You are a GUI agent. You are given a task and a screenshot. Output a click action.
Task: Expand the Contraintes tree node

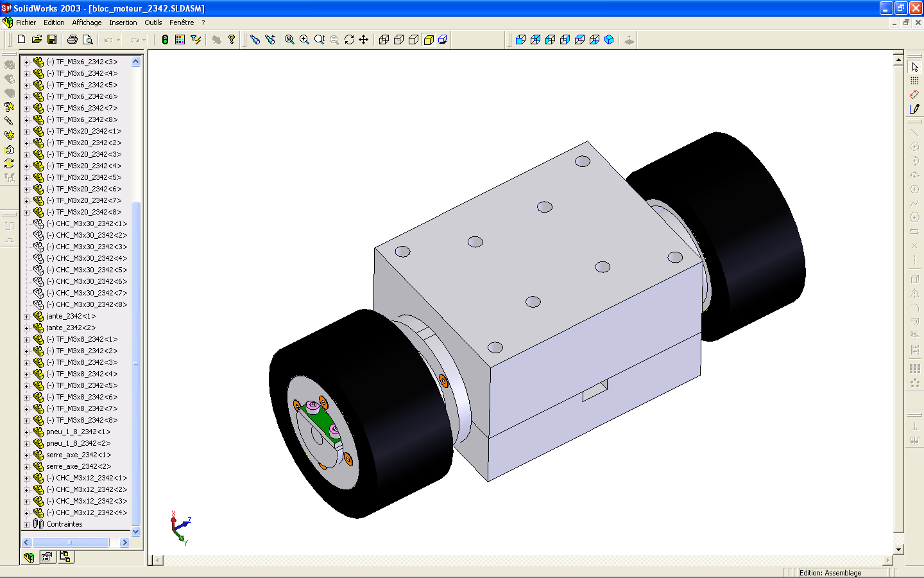point(27,525)
